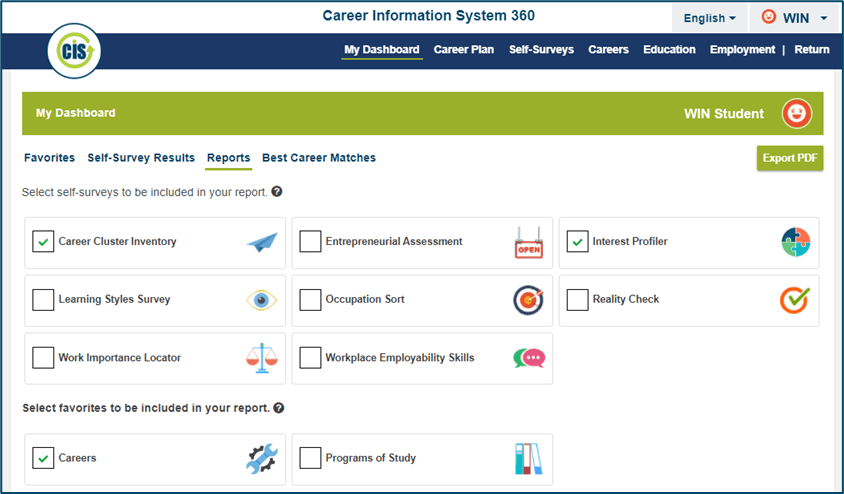Image resolution: width=844 pixels, height=494 pixels.
Task: Uncheck Interest Profiler checkbox
Action: 578,242
